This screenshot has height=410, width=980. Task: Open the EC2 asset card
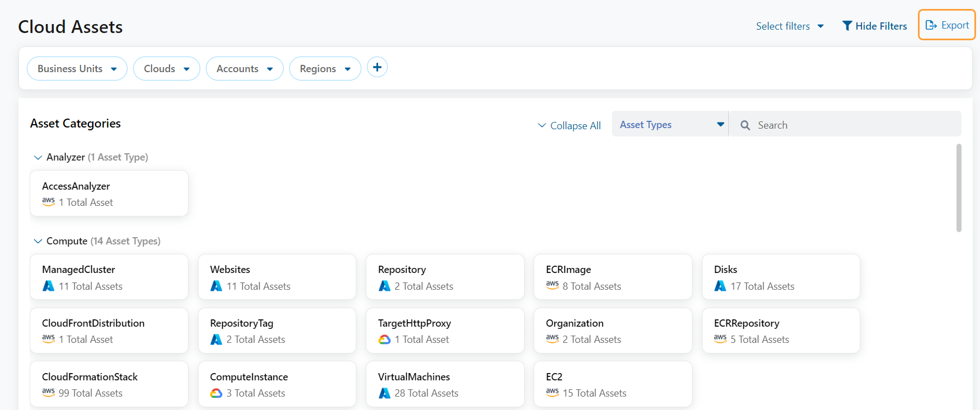pyautogui.click(x=613, y=384)
